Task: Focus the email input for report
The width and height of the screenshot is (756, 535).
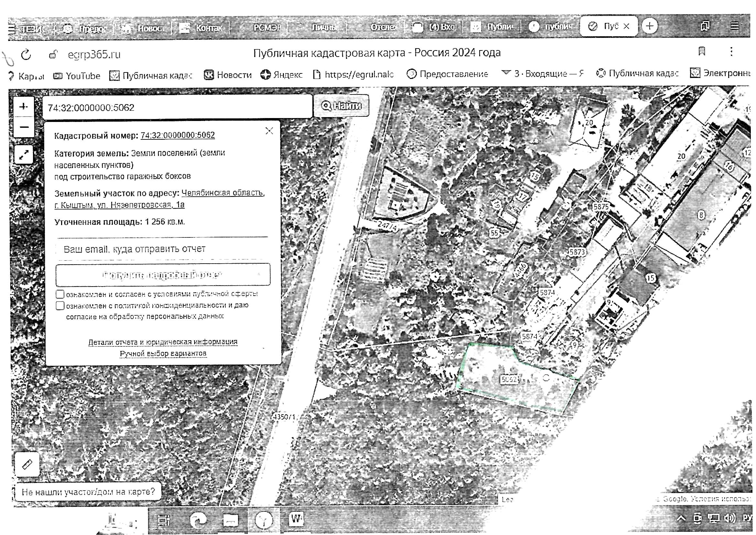Action: [163, 249]
